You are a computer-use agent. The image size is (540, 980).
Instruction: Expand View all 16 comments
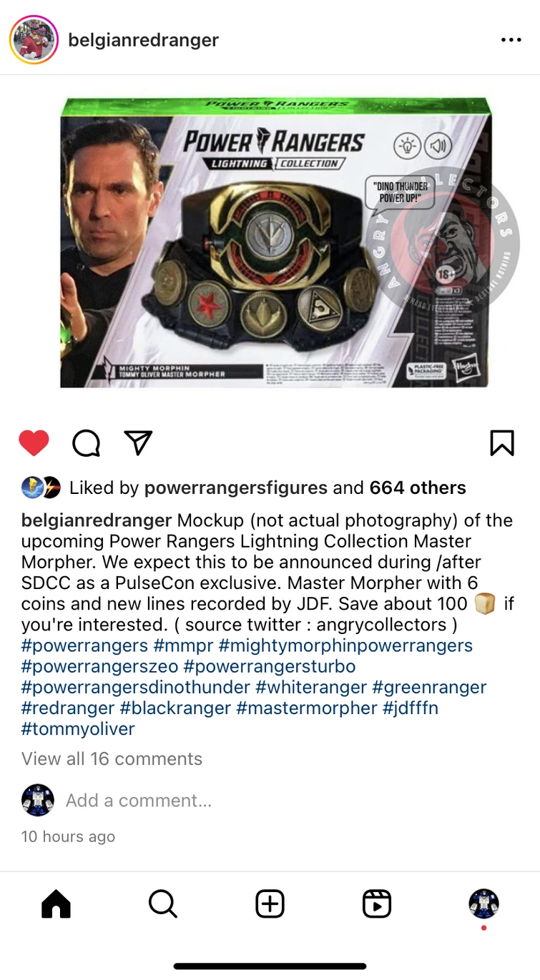coord(112,759)
